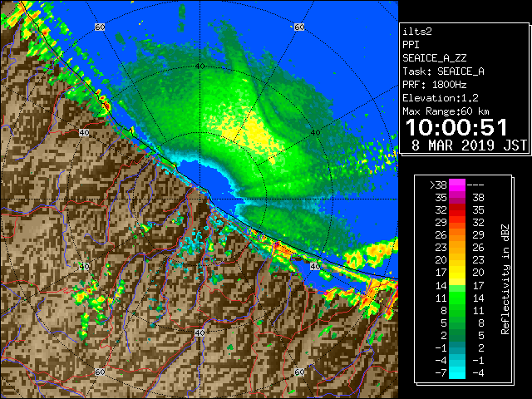Click the '40' range label on south axis
Viewport: 532px width, 399px height.
pos(199,332)
